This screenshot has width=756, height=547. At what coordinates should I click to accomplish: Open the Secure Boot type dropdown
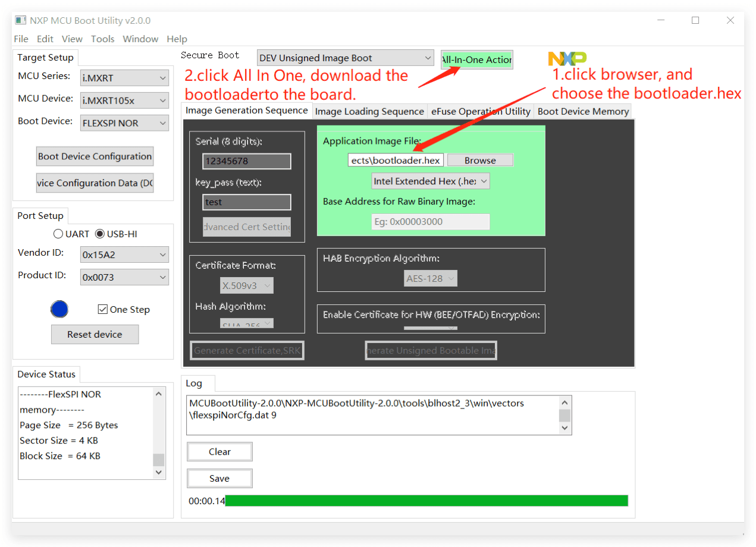[x=345, y=58]
